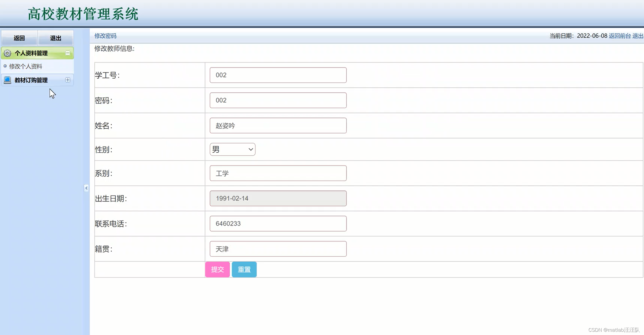Image resolution: width=644 pixels, height=335 pixels.
Task: Focus the 密码 input field
Action: coord(278,100)
